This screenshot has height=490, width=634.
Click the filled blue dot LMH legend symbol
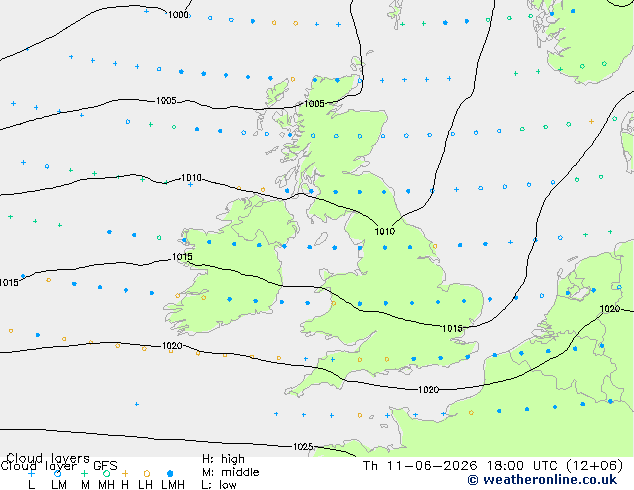(x=170, y=473)
